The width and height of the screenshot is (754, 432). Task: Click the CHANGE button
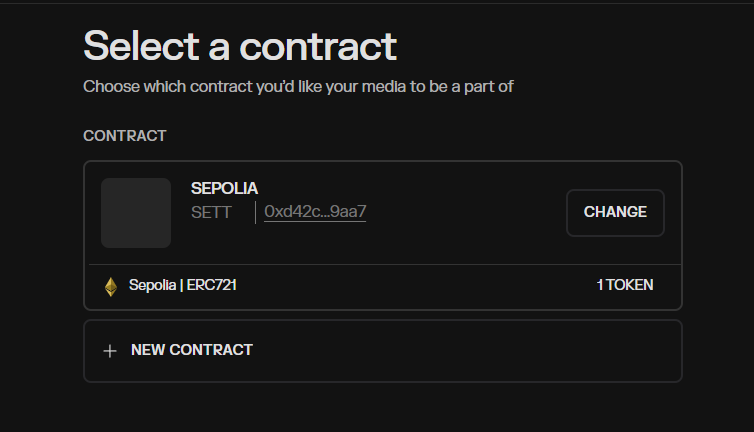615,212
